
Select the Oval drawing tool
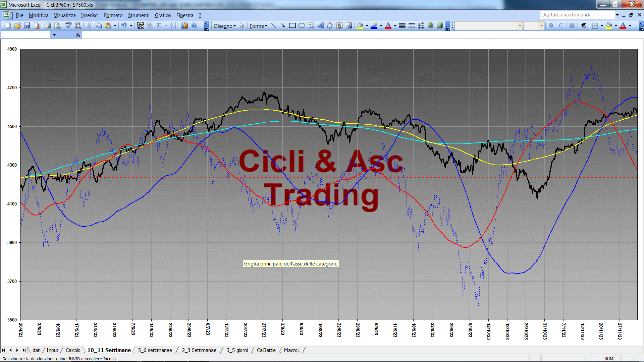tap(302, 25)
